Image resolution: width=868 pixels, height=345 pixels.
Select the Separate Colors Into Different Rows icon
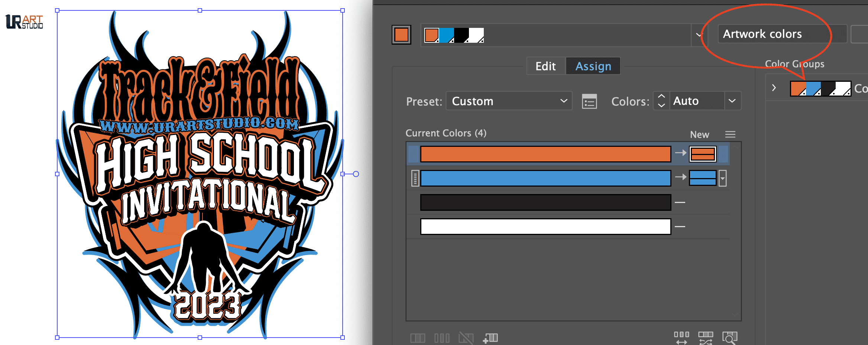(442, 338)
